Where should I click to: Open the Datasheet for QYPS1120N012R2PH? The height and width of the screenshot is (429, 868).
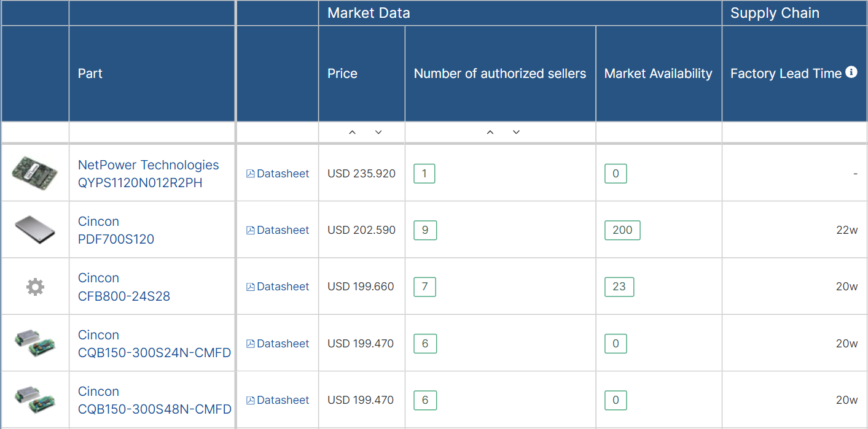click(278, 174)
